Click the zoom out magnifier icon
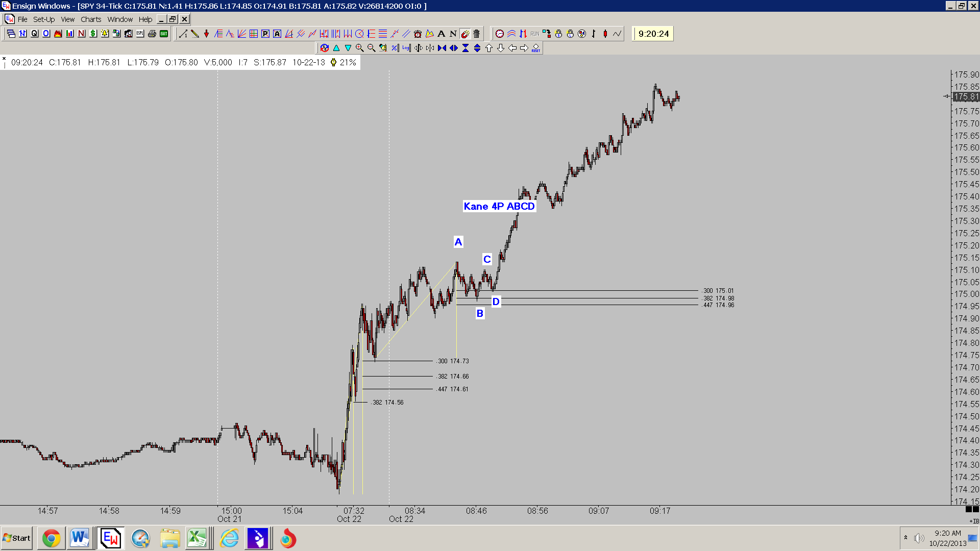The image size is (980, 551). pos(372,48)
